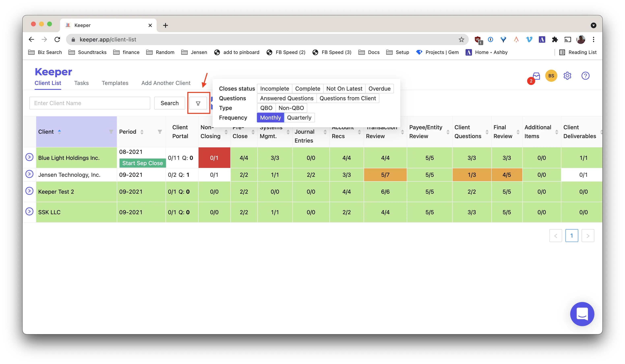Open the client filter funnel button

click(x=198, y=103)
